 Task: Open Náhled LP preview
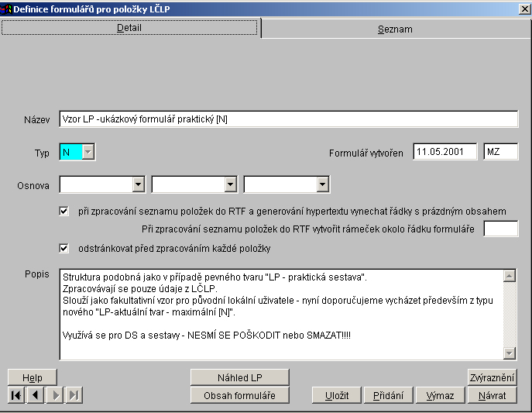239,377
